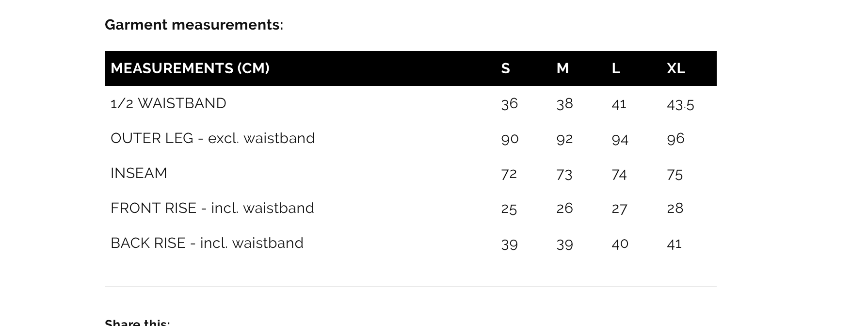Select the FRONT RISE row label
This screenshot has width=868, height=326.
212,208
